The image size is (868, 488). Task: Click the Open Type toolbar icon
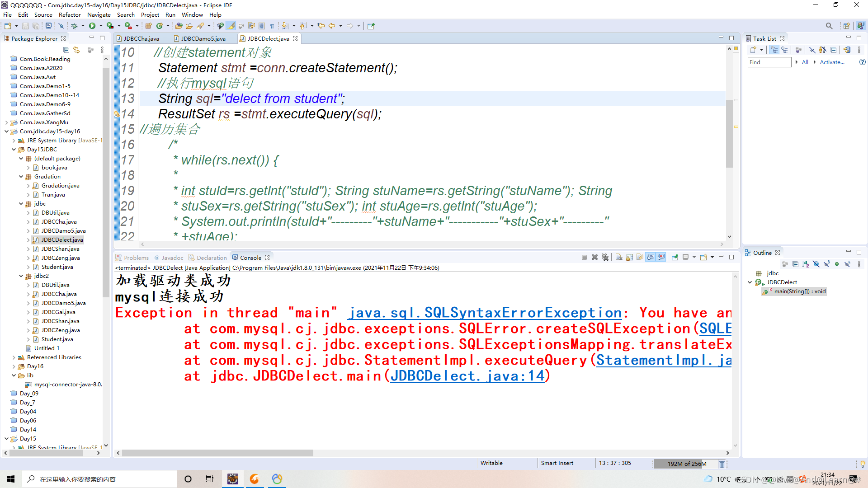point(179,26)
